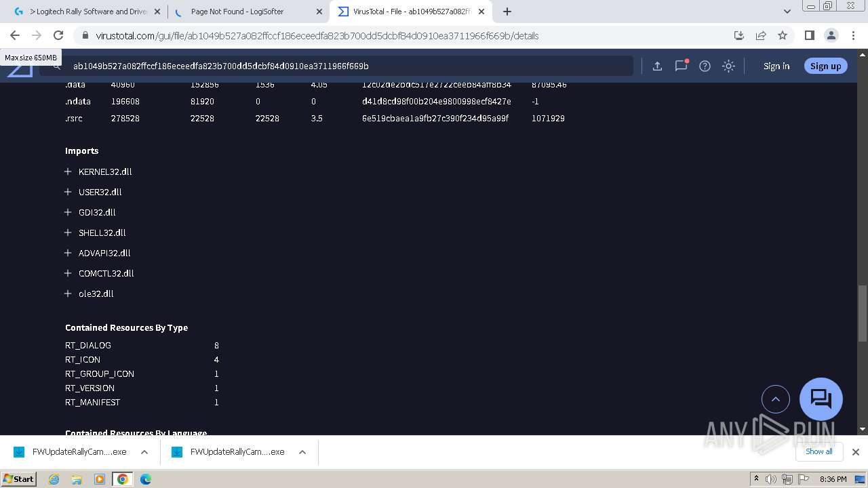Expand the GDI32.dll imports
The height and width of the screenshot is (488, 868).
click(68, 212)
